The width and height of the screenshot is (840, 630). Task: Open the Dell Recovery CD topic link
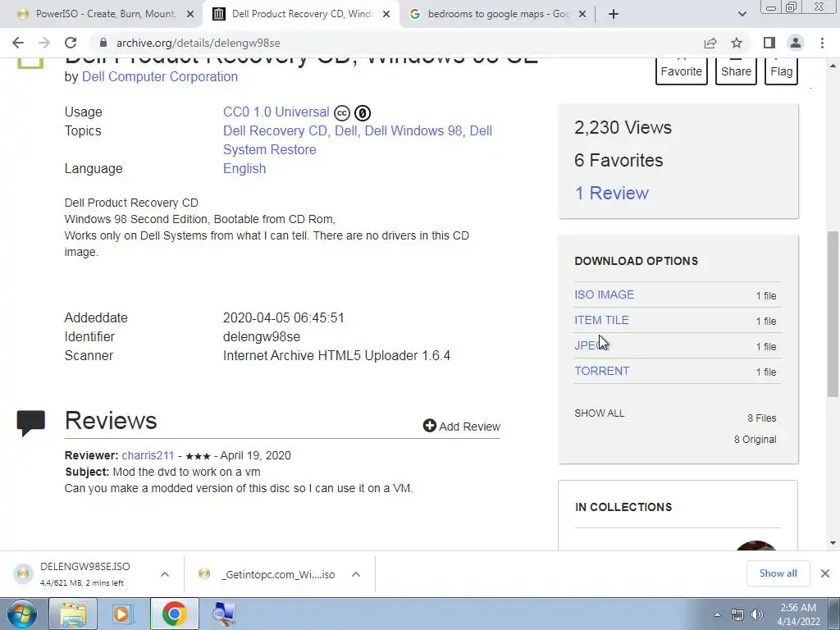point(275,130)
